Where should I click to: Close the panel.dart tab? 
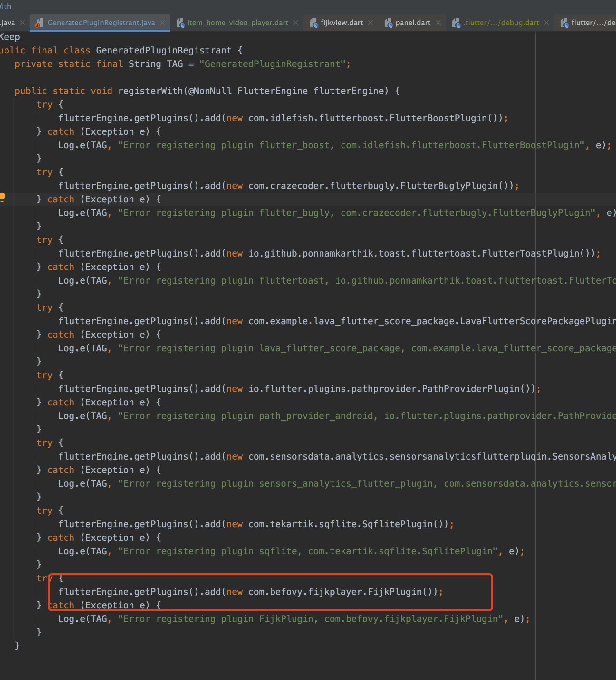(438, 23)
